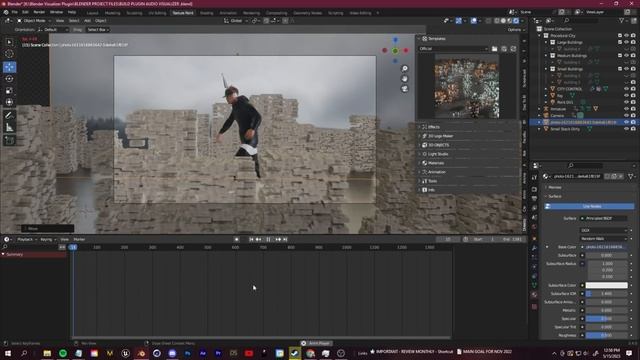Adjust the Specular slider
The width and height of the screenshot is (640, 360).
607,319
